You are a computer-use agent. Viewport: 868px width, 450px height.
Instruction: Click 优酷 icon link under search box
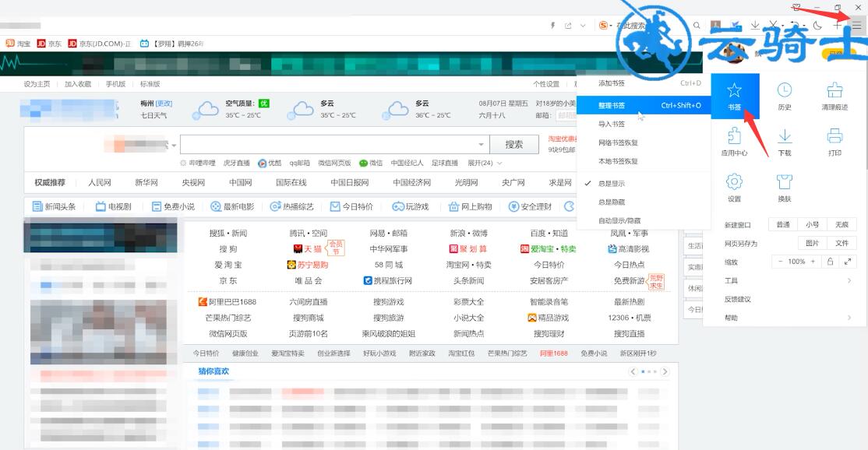[x=270, y=163]
